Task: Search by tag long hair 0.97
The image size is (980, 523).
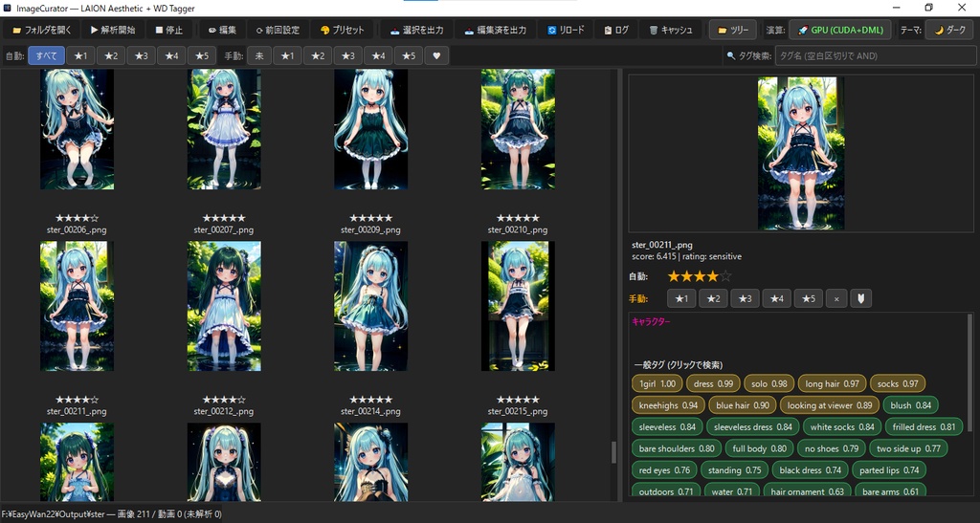Action: click(x=832, y=383)
